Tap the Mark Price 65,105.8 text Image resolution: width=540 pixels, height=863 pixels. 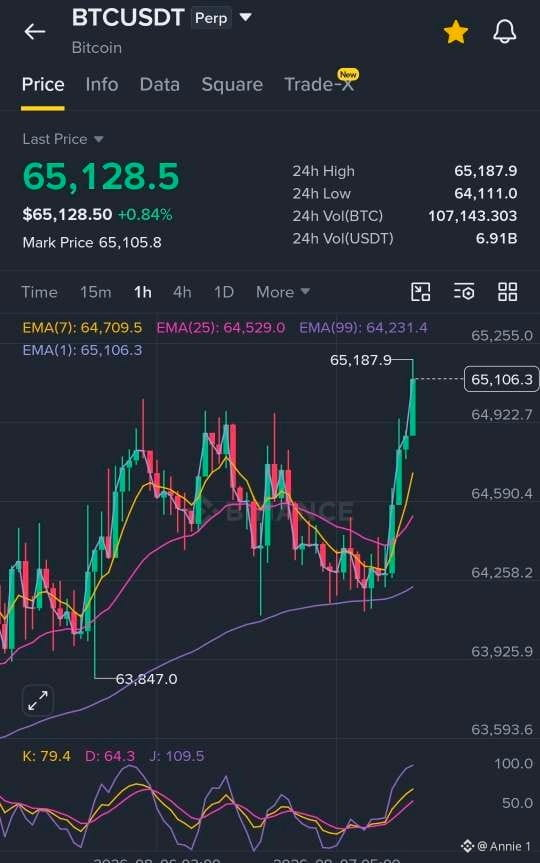pyautogui.click(x=92, y=243)
